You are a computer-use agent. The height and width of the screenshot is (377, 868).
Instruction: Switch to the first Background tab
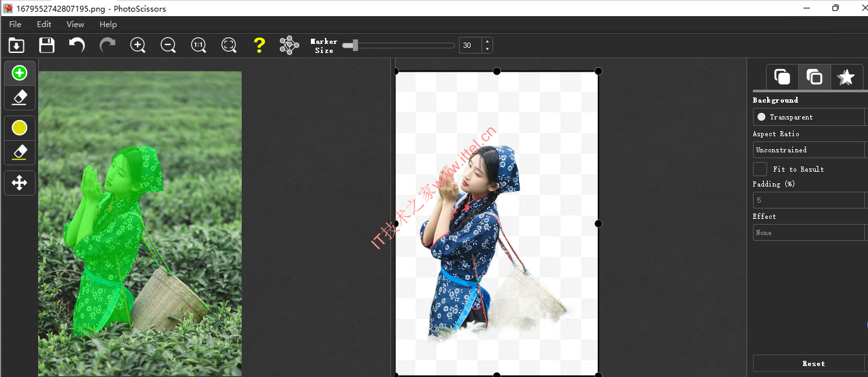(782, 77)
